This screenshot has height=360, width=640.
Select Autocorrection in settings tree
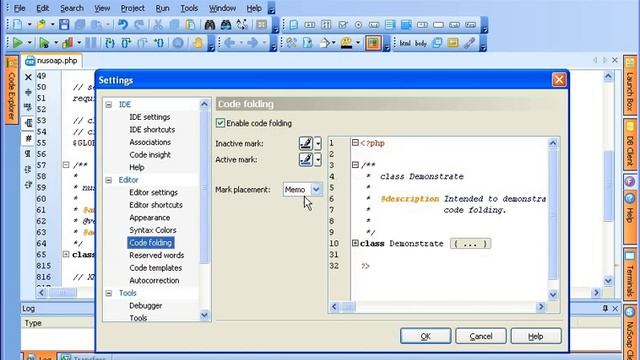(154, 280)
